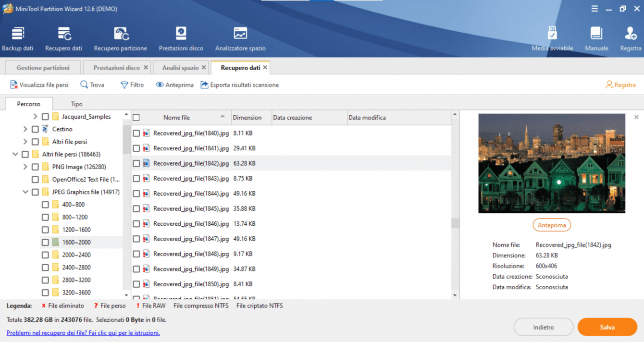644x342 pixels.
Task: Open the Manuale help
Action: (x=596, y=39)
